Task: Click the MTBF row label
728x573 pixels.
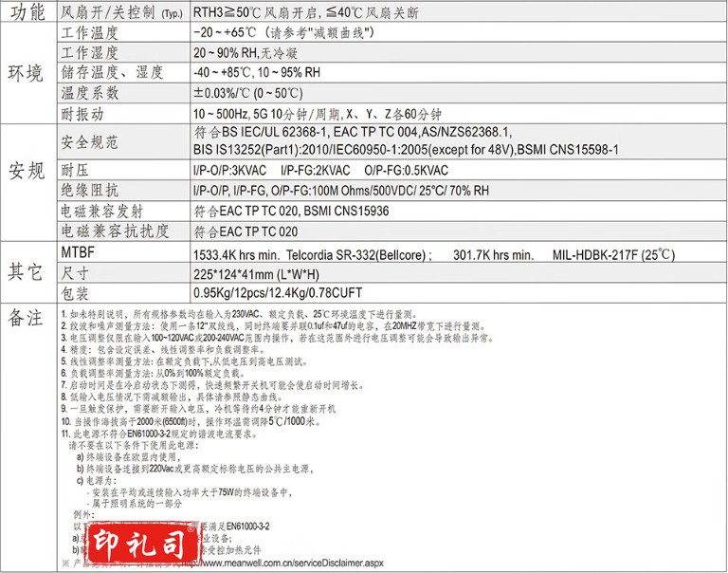Action: (79, 250)
